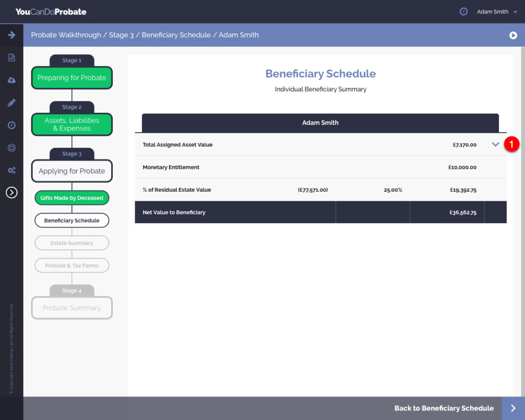Expand the Total Assigned Asset Value row
This screenshot has width=525, height=420.
[495, 145]
